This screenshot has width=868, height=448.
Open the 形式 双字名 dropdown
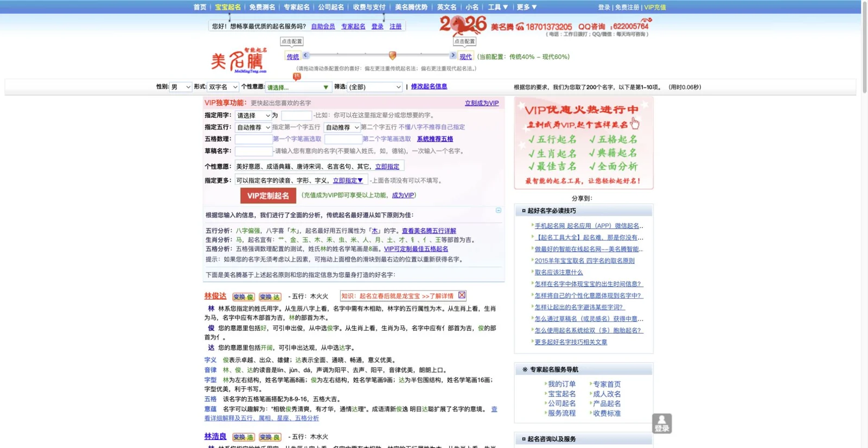click(223, 87)
